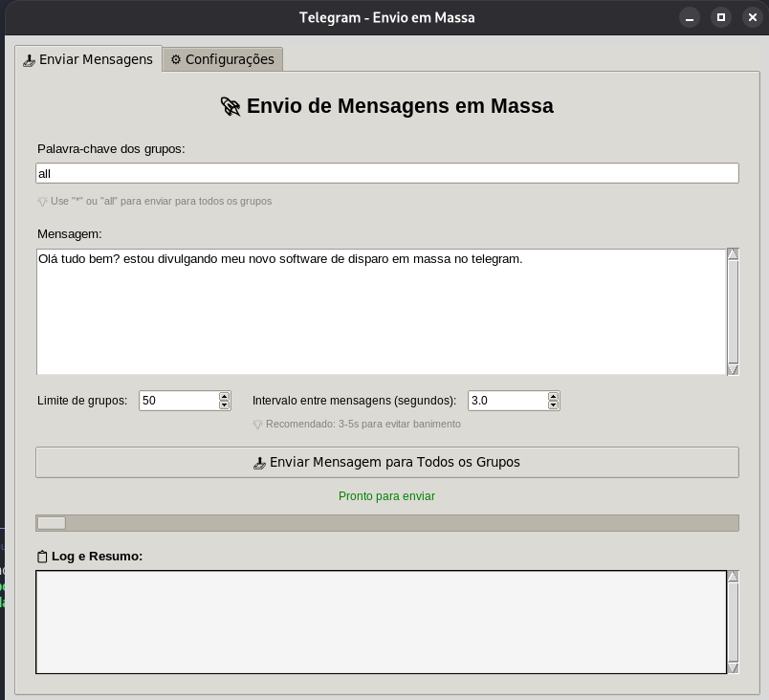Click the lightbulb icon next to the keyword hint
Viewport: 769px width, 700px height.
[41, 201]
